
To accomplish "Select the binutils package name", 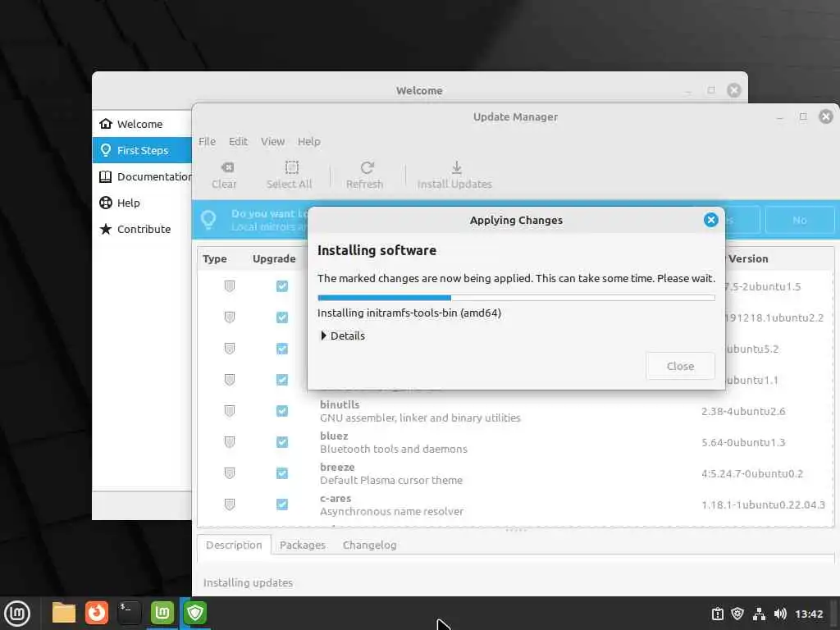I will click(340, 404).
